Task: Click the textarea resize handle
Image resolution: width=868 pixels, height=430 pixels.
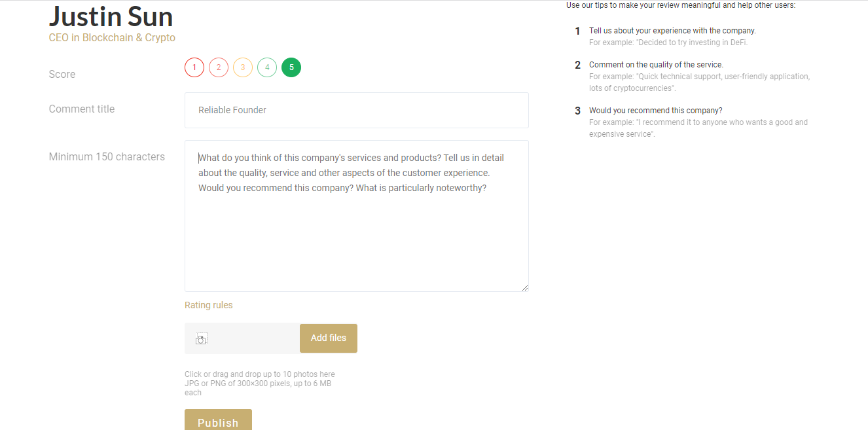Action: pyautogui.click(x=524, y=287)
